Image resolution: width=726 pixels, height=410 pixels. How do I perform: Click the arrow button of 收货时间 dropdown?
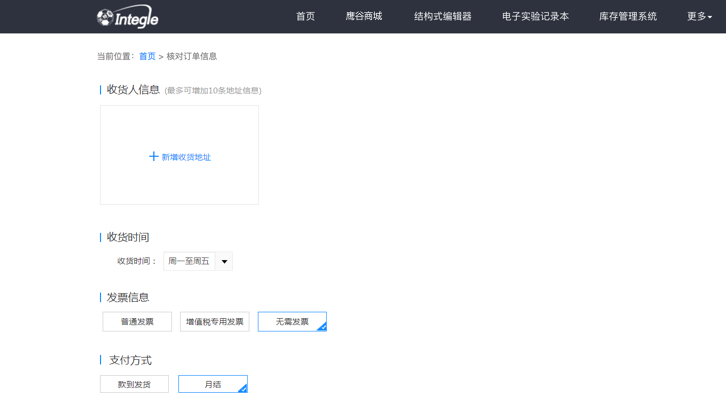pyautogui.click(x=224, y=262)
